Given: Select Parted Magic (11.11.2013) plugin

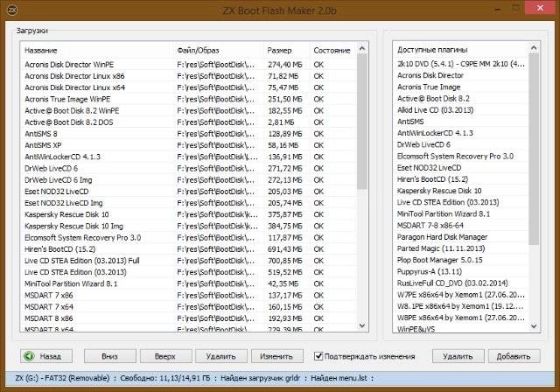Looking at the screenshot, I should coord(461,248).
